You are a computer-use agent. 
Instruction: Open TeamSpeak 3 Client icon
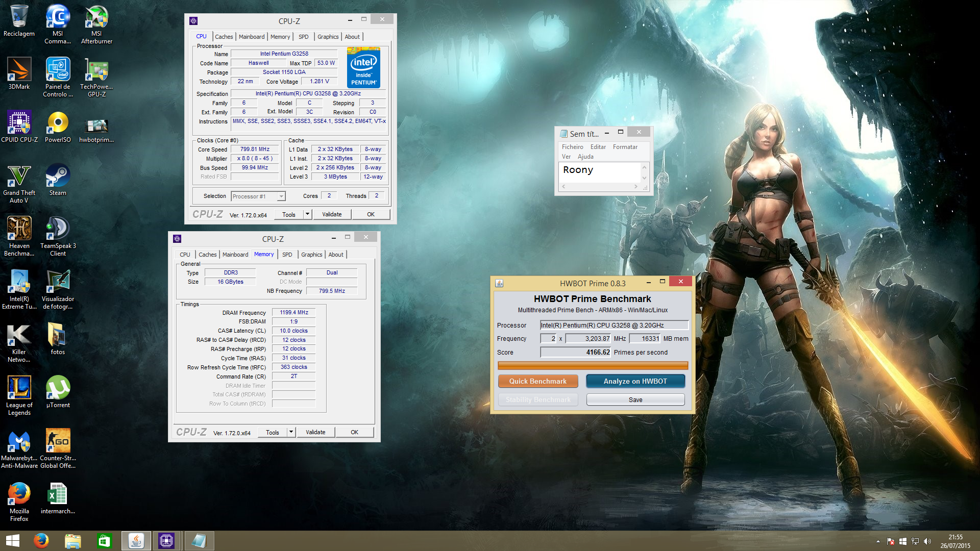58,236
